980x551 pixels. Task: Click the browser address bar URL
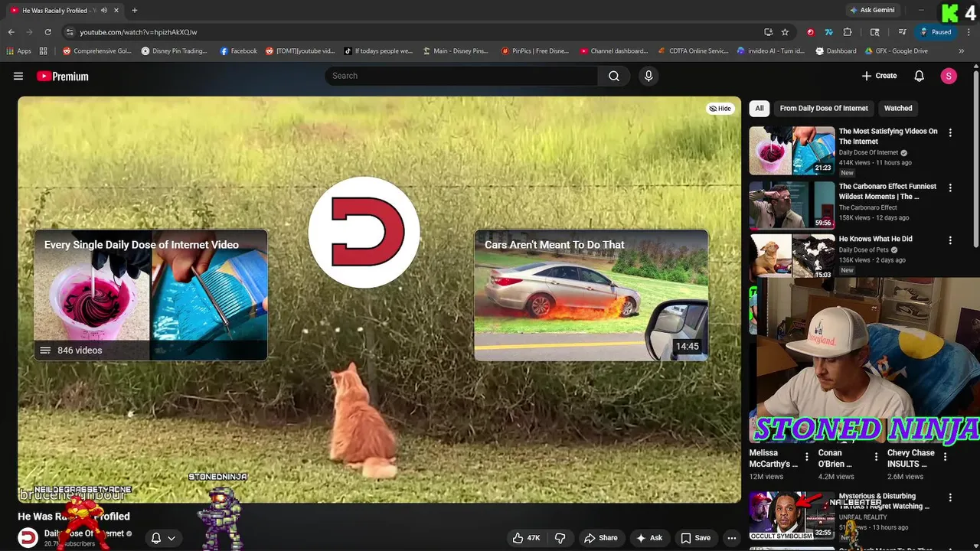click(138, 32)
